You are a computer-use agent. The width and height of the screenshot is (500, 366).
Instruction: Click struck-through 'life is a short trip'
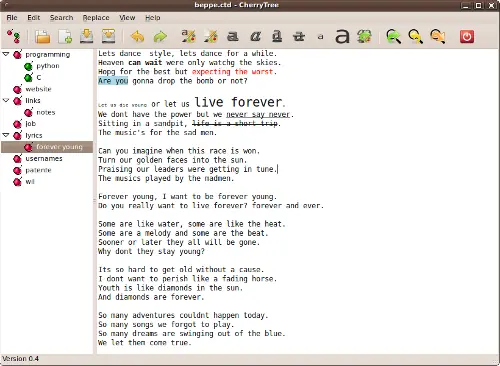[235, 124]
